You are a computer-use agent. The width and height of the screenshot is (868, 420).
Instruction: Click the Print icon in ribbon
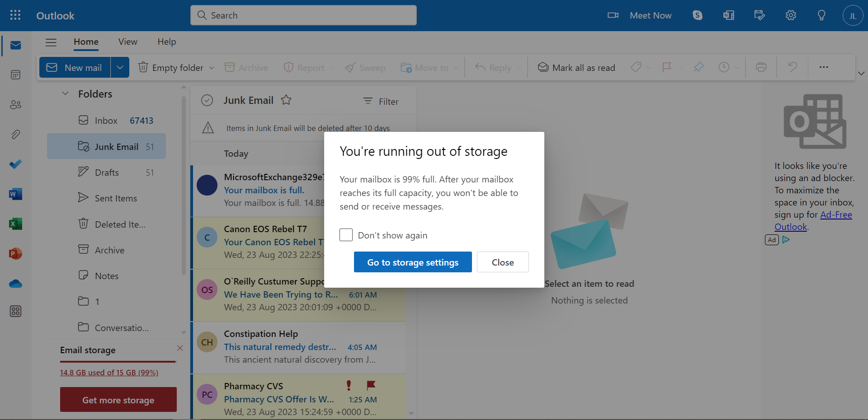pos(761,67)
